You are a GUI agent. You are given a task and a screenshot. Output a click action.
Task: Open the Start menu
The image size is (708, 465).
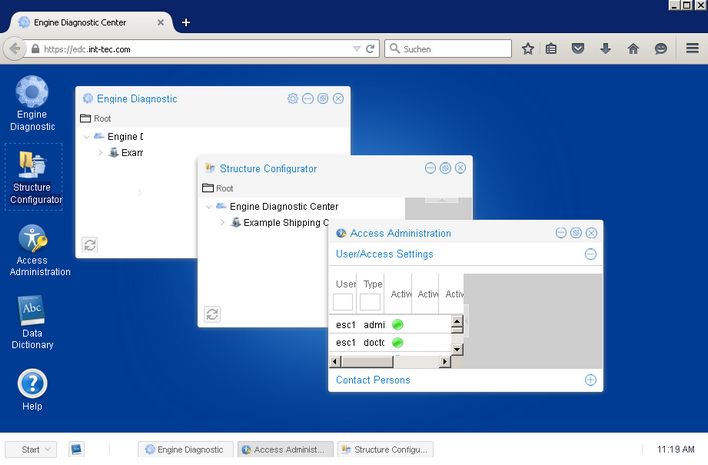pyautogui.click(x=31, y=449)
